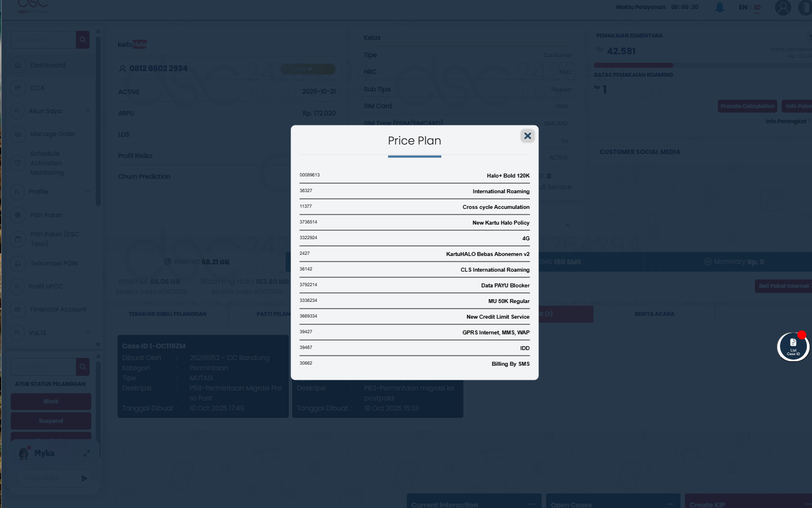The image size is (812, 508).
Task: Click Prorate Calculation button
Action: click(747, 106)
